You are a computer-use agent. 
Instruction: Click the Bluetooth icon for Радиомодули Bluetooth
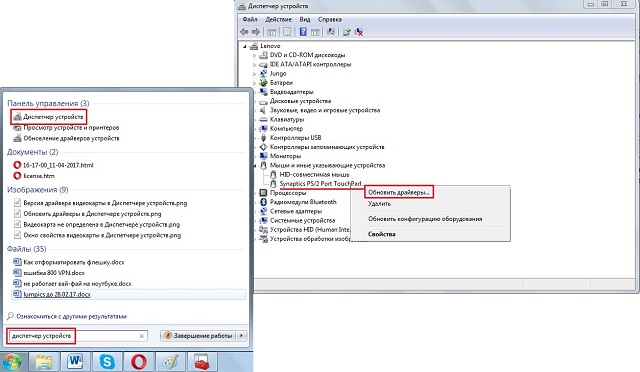pos(263,202)
